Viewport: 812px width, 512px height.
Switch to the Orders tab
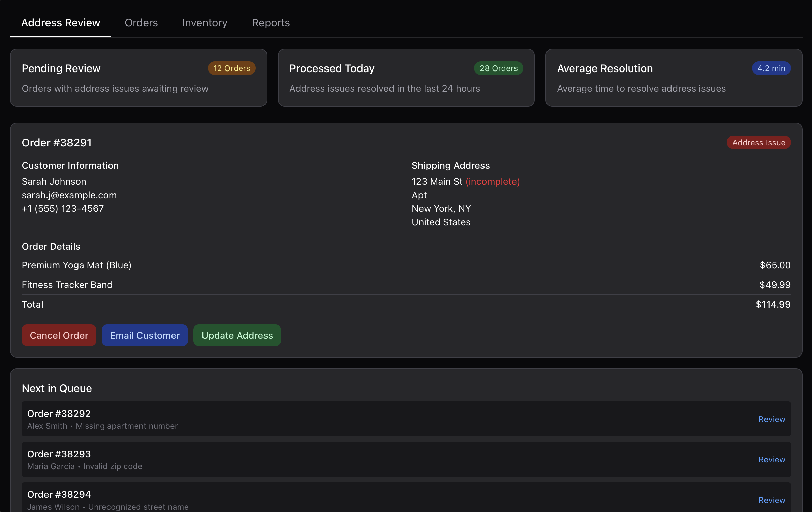click(x=141, y=23)
